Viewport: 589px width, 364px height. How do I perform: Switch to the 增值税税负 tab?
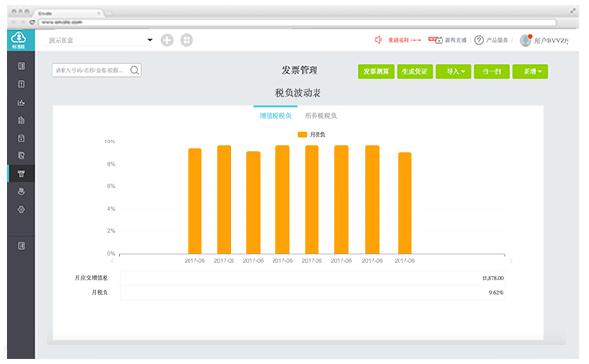point(275,116)
